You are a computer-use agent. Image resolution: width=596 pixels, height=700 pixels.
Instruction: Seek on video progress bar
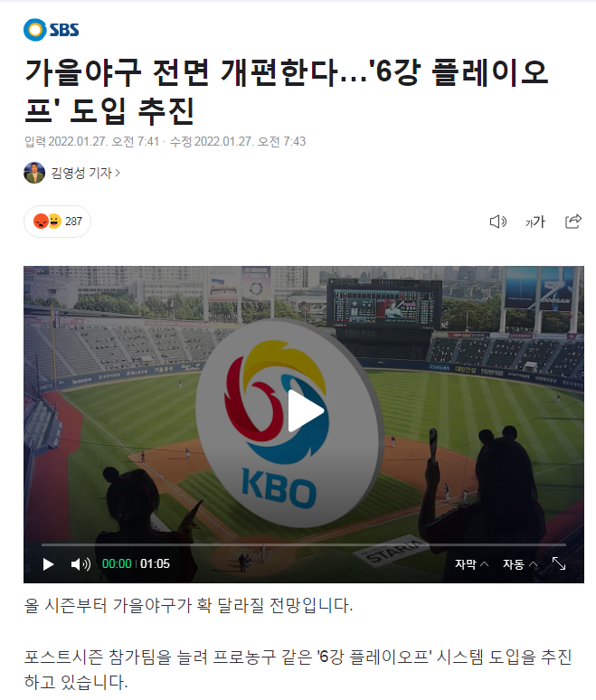point(304,544)
